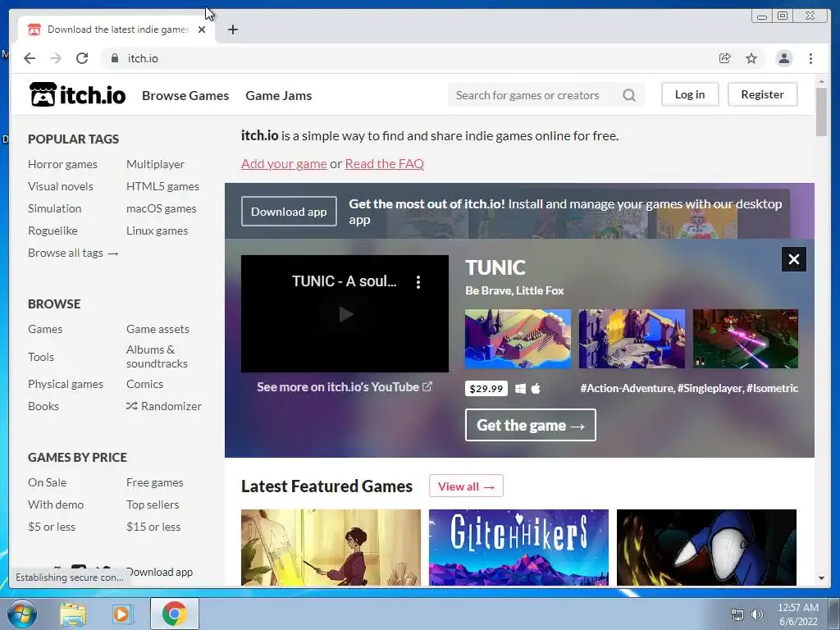
Task: Click the search magnifier icon
Action: point(629,95)
